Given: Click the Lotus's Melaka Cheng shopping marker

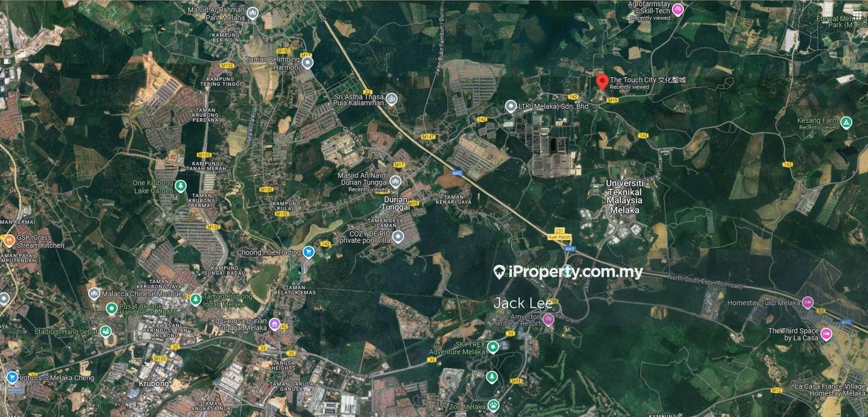Looking at the screenshot, I should tap(11, 377).
